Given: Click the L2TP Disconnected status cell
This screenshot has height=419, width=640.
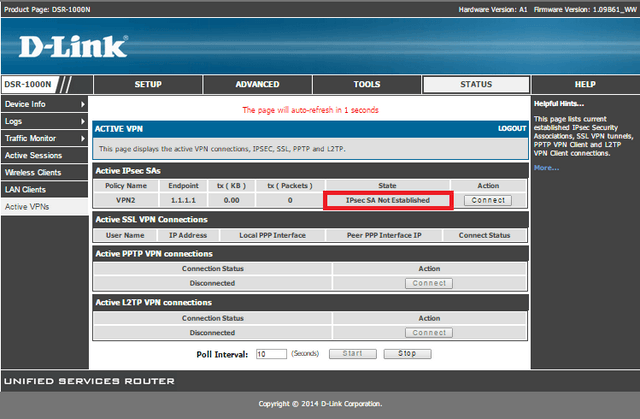Looking at the screenshot, I should pyautogui.click(x=212, y=333).
